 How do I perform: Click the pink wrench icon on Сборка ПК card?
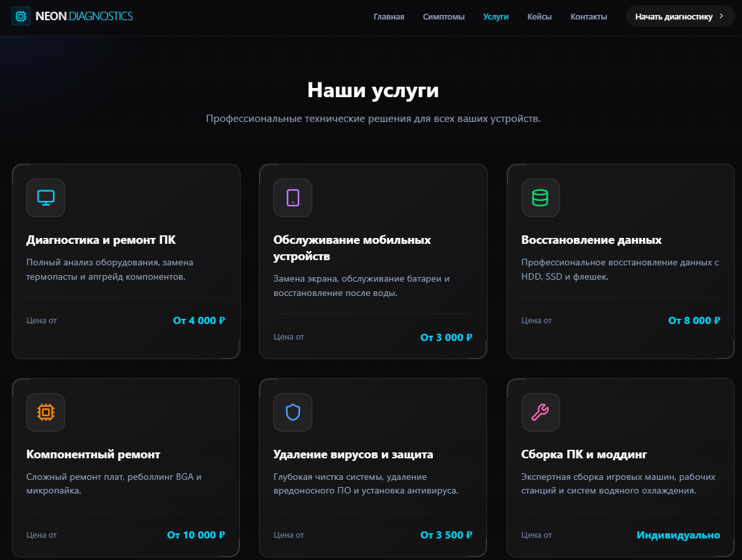click(x=540, y=412)
